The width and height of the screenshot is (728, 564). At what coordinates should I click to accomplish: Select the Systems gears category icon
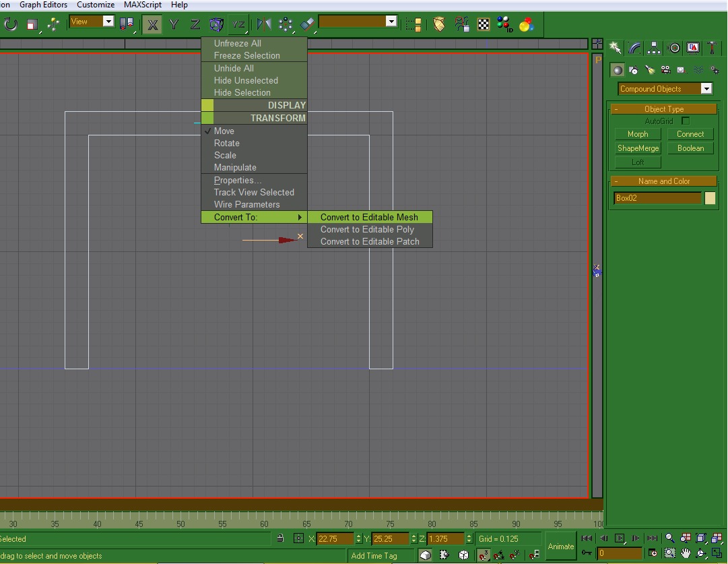[715, 70]
